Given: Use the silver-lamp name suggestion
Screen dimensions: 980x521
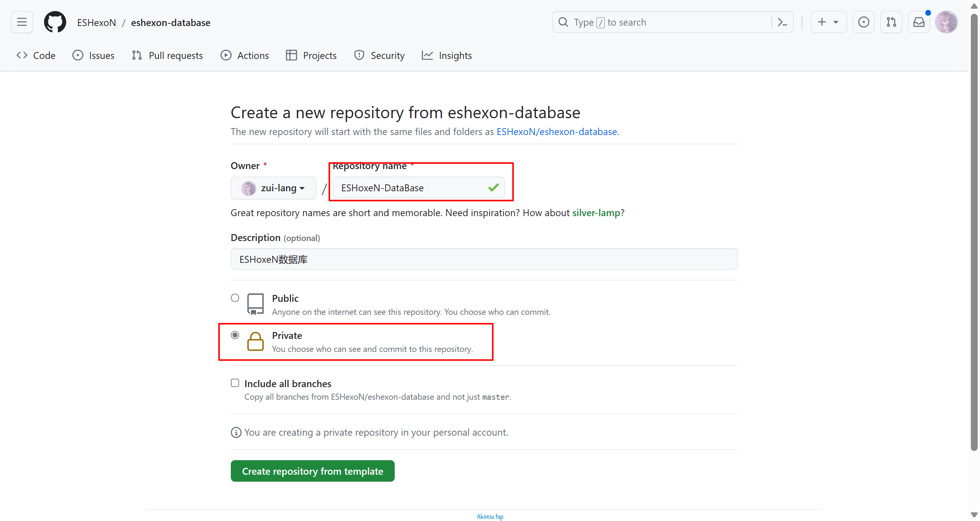Looking at the screenshot, I should tap(596, 213).
